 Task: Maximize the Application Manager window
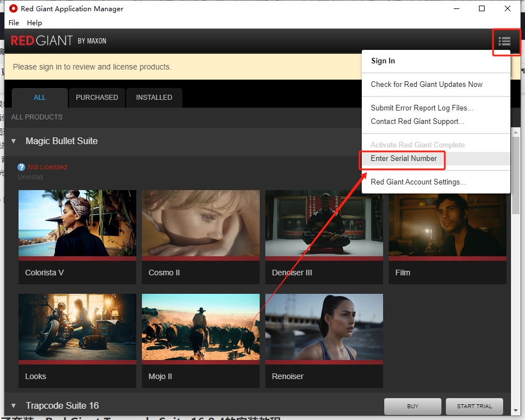(482, 9)
